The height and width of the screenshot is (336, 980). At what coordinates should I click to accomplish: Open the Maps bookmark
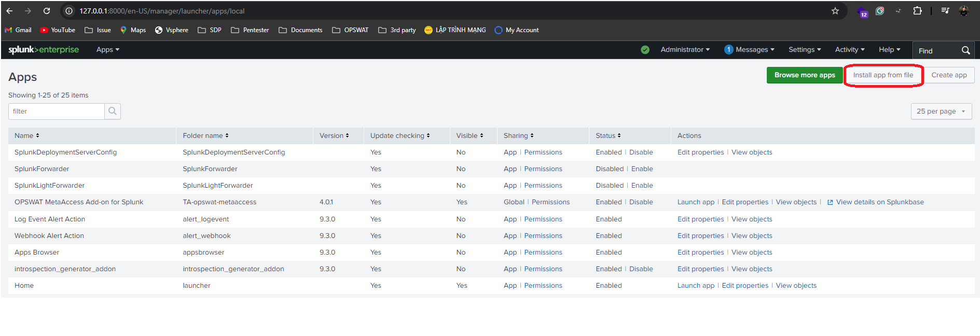coord(133,30)
